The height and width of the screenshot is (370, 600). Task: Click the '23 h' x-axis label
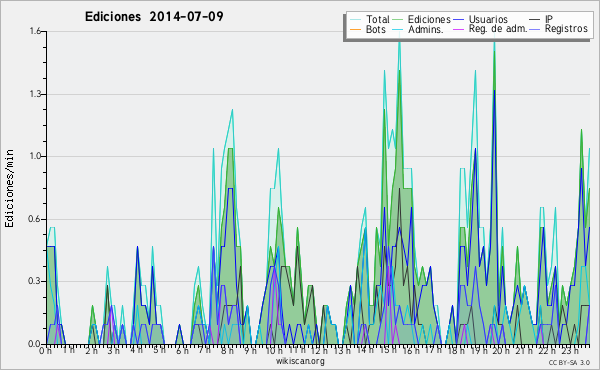pyautogui.click(x=569, y=350)
